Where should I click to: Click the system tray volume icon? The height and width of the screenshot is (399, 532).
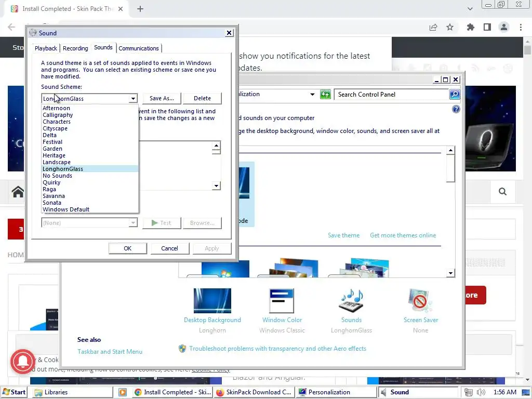pos(481,392)
